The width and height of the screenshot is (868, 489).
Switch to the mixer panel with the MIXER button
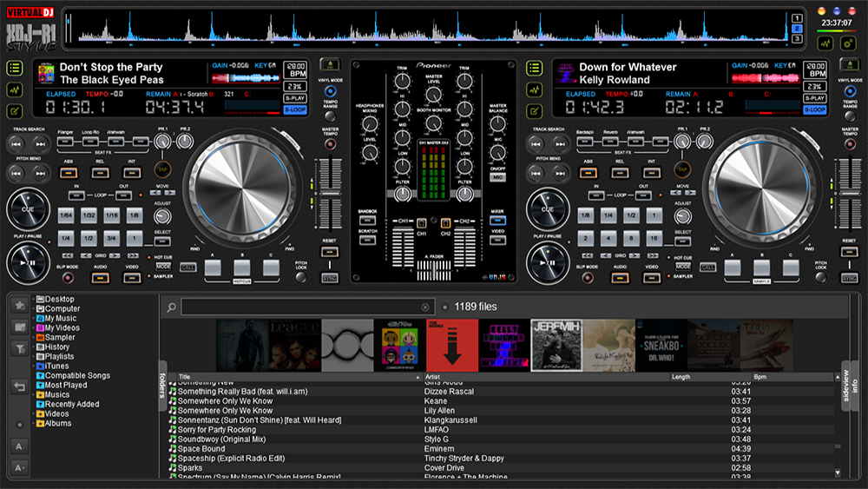click(x=497, y=221)
